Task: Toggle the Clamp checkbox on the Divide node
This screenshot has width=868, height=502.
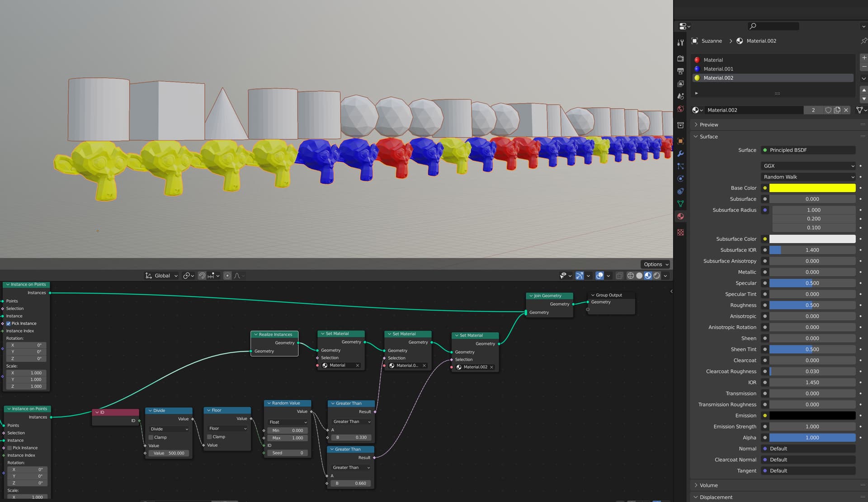Action: [x=151, y=437]
